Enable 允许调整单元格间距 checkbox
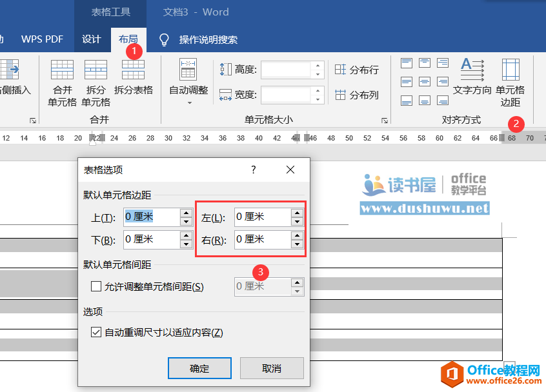 tap(96, 286)
